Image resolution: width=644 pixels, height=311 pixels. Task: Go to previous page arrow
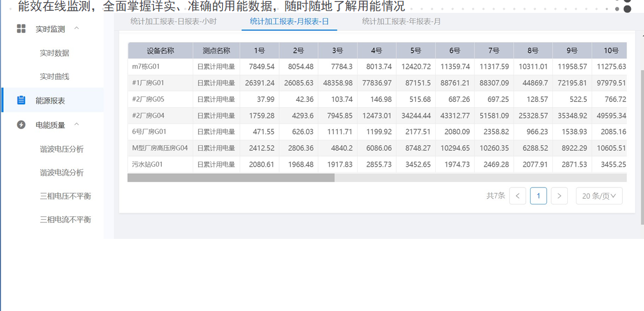pyautogui.click(x=518, y=196)
